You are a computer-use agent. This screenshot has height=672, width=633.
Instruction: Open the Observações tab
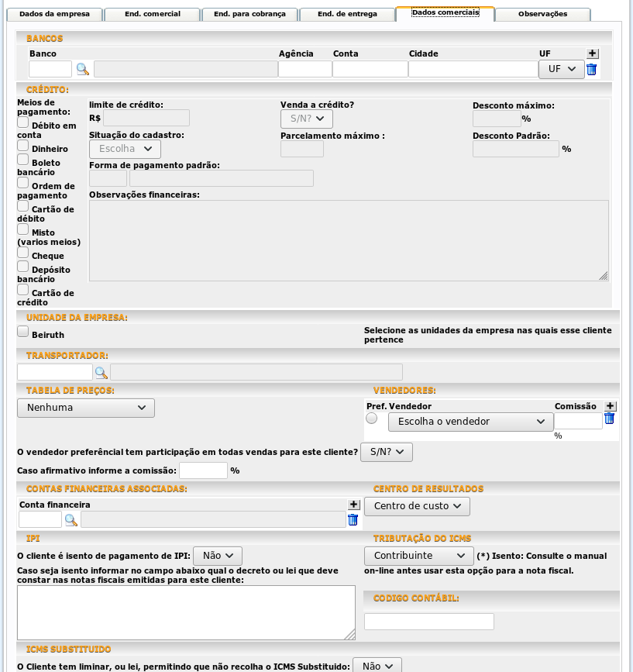pos(542,14)
